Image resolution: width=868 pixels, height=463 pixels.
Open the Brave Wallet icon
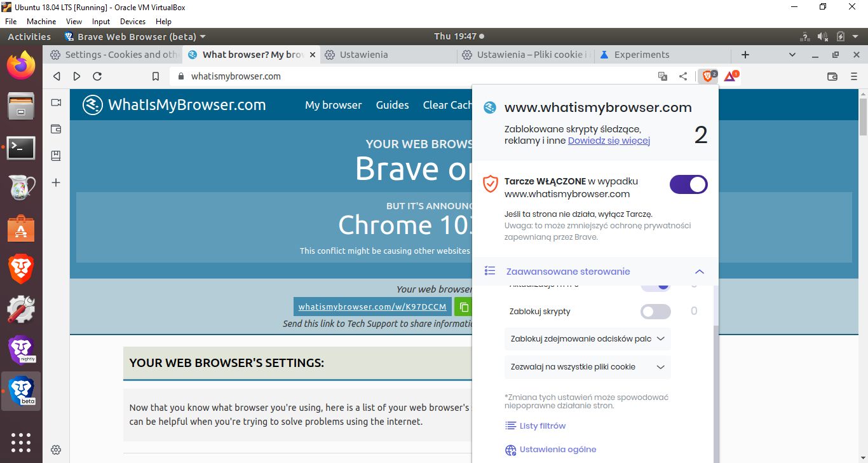[x=832, y=76]
